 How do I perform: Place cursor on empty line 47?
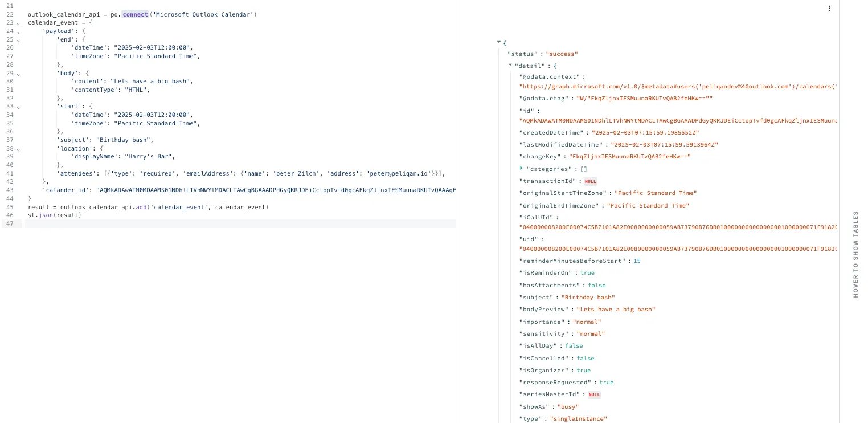tap(239, 223)
